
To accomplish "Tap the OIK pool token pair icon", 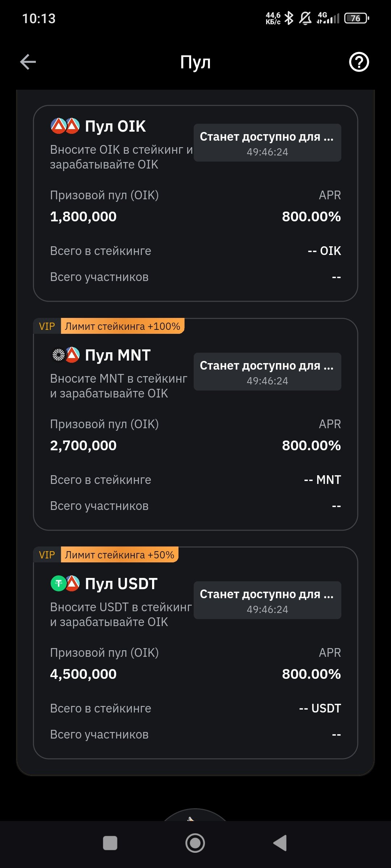I will [65, 126].
